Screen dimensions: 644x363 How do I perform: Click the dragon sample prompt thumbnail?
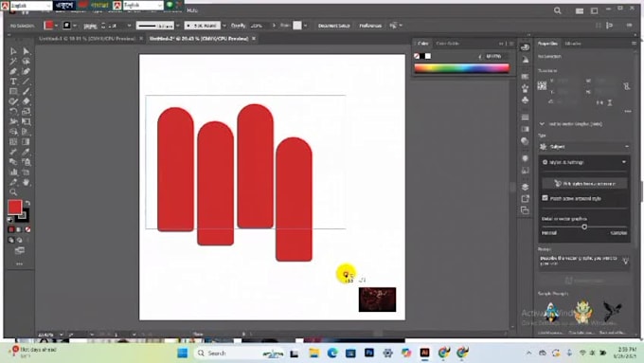582,312
